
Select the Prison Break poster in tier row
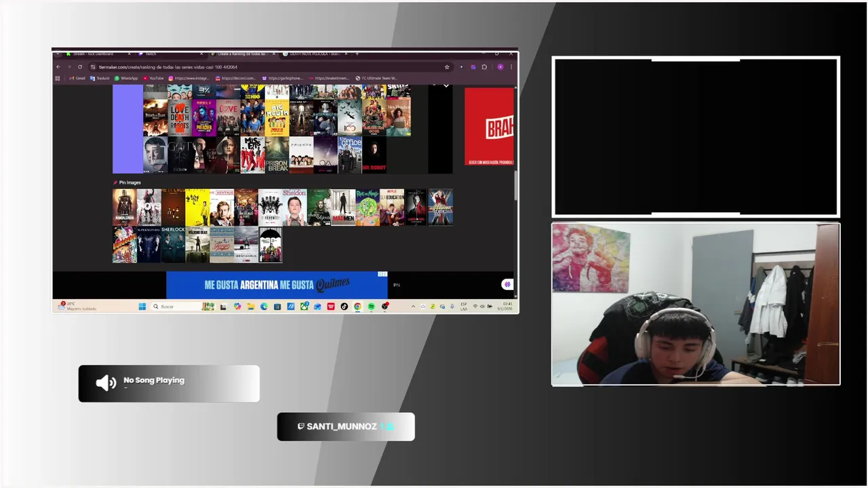(277, 155)
